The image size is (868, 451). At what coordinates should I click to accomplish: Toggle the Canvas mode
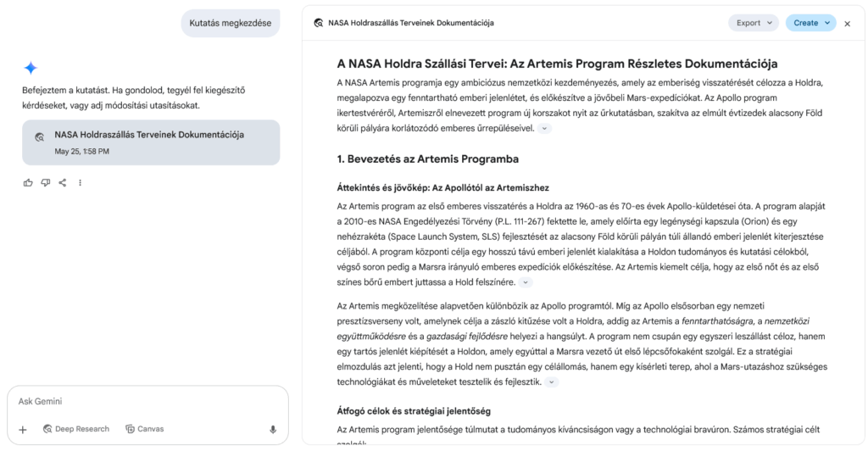click(145, 429)
